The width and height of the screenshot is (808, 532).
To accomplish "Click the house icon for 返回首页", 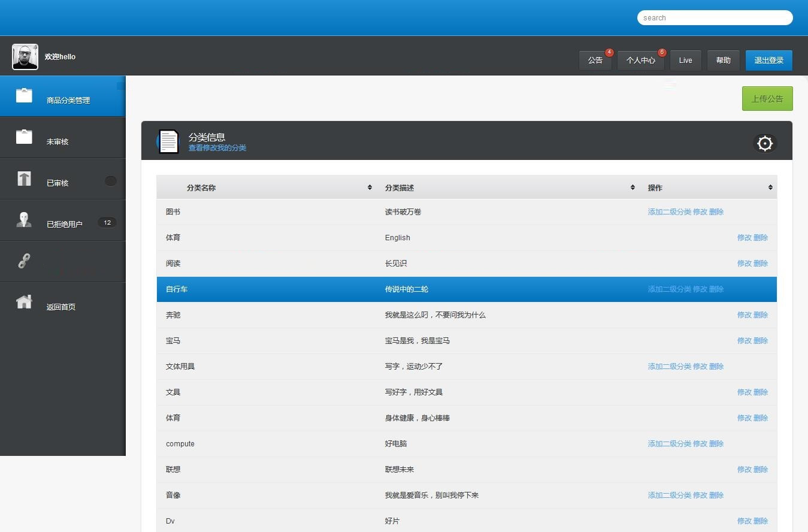I will pyautogui.click(x=24, y=302).
